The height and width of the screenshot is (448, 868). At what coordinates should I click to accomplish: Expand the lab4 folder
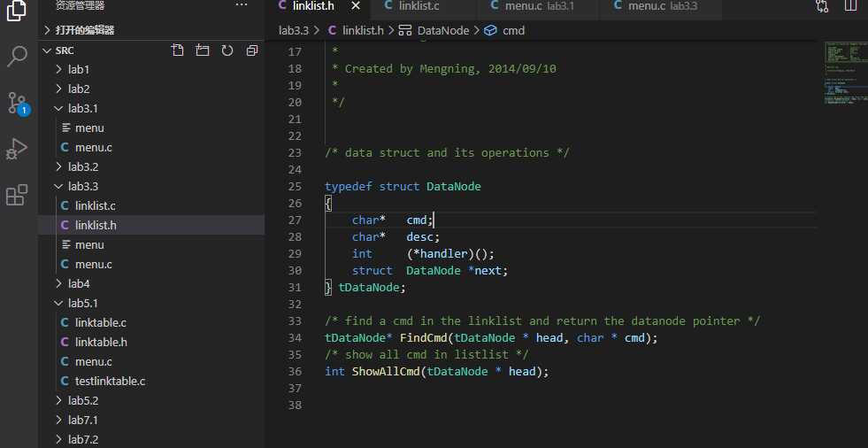[x=151, y=283]
